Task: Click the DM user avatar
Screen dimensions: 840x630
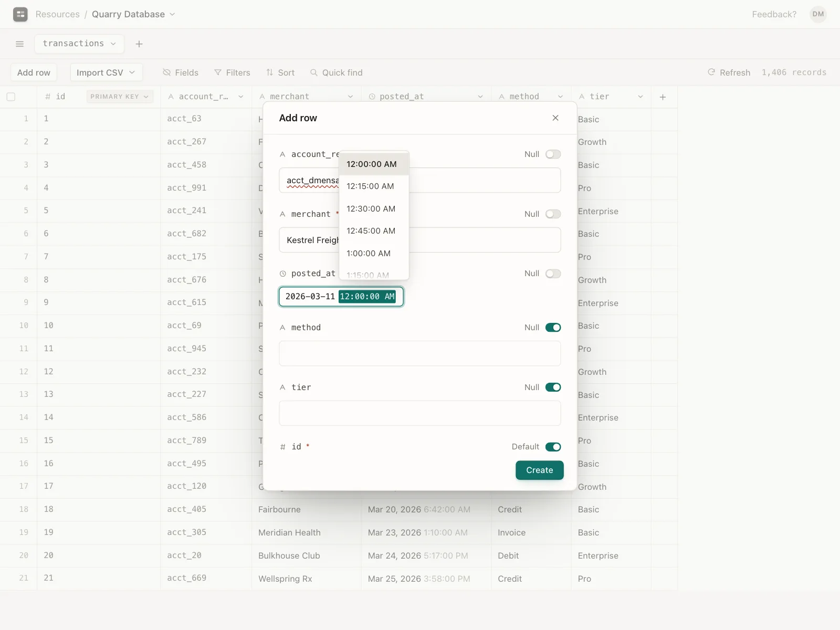Action: pyautogui.click(x=818, y=14)
